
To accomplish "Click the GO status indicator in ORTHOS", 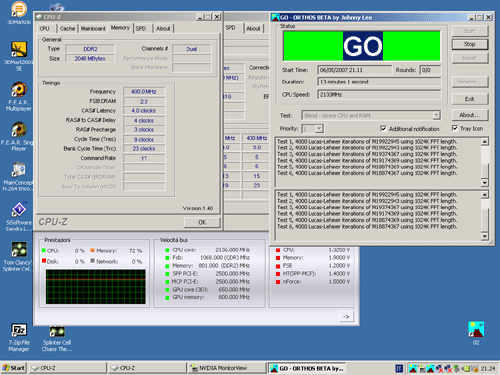I will click(362, 46).
